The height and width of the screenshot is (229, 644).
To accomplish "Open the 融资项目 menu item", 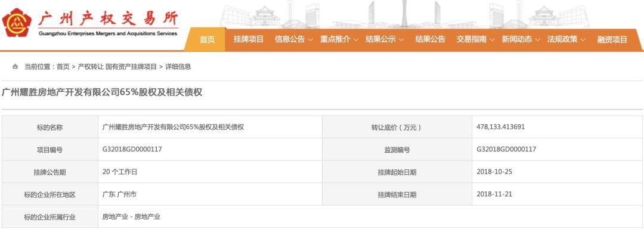I will [612, 39].
